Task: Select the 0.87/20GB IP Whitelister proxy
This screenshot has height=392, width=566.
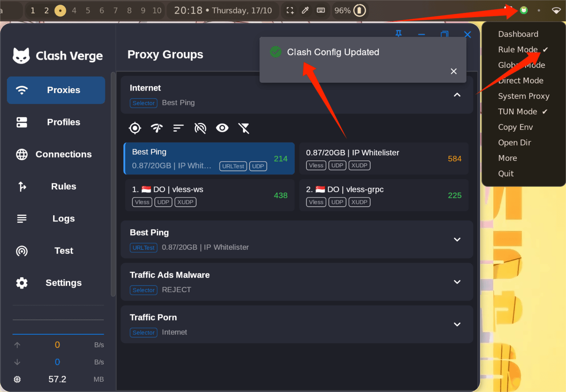Action: pyautogui.click(x=384, y=159)
